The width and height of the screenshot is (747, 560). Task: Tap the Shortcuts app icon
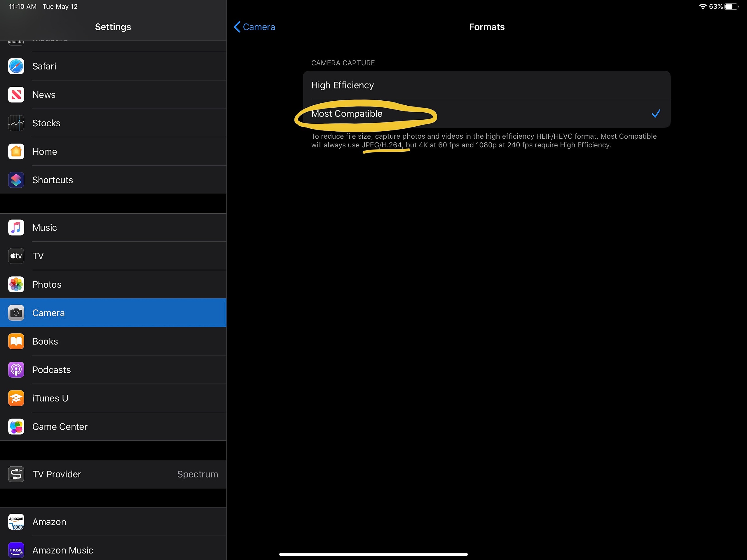[16, 180]
